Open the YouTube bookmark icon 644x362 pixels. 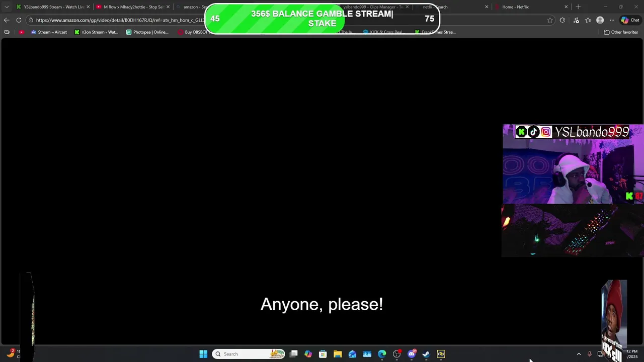click(21, 32)
